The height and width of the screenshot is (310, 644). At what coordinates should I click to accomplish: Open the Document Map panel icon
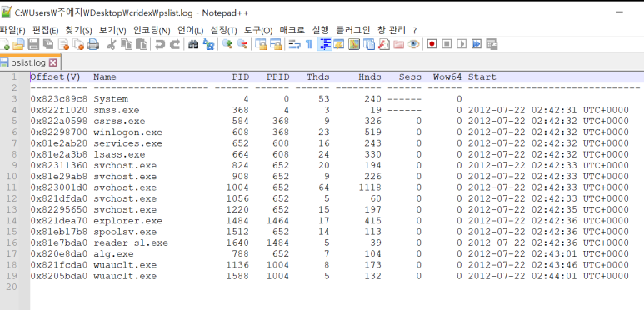click(x=354, y=44)
